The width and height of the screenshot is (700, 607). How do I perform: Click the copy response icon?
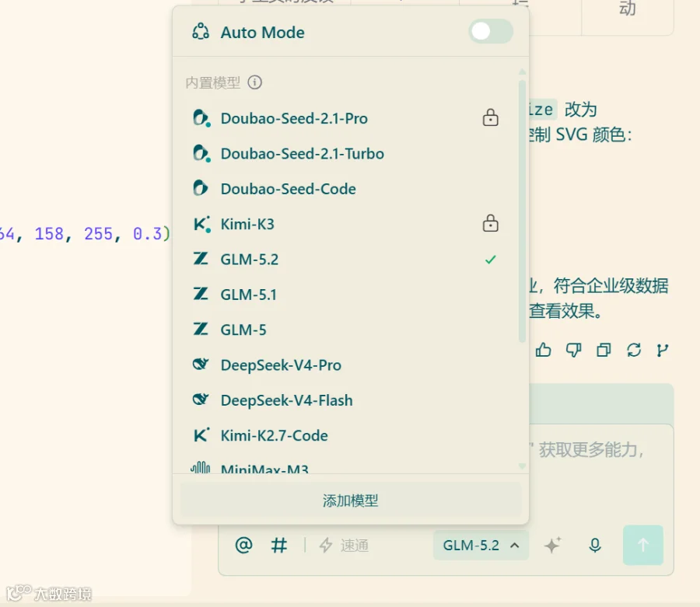click(x=604, y=350)
